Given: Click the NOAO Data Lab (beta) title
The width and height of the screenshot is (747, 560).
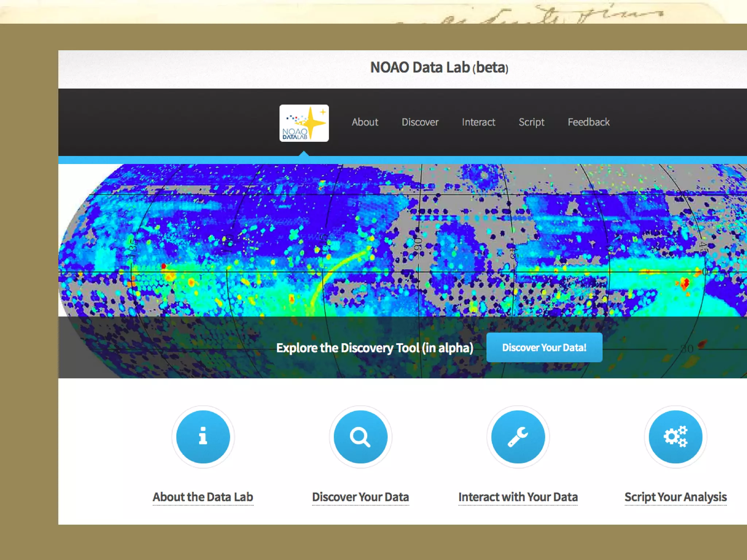Looking at the screenshot, I should (x=439, y=68).
